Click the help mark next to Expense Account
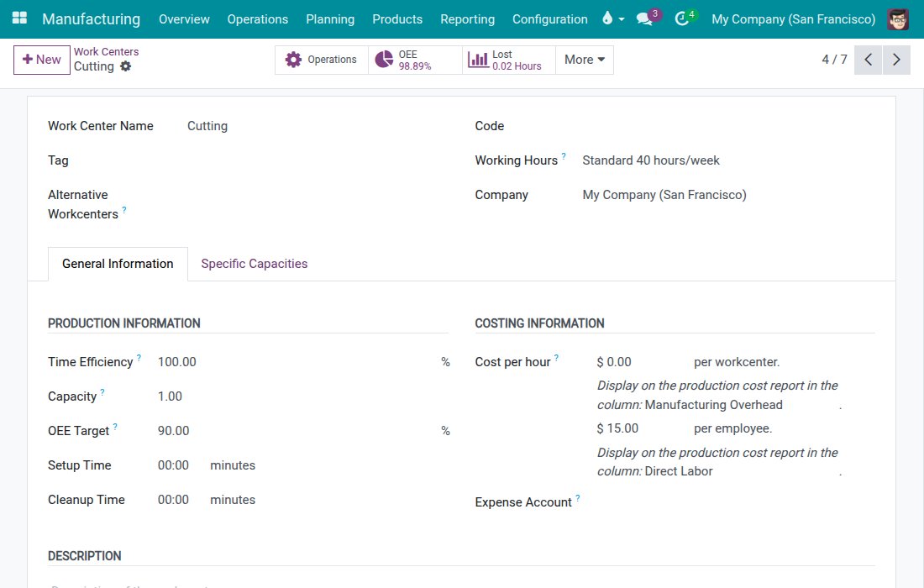924x588 pixels. pyautogui.click(x=578, y=498)
